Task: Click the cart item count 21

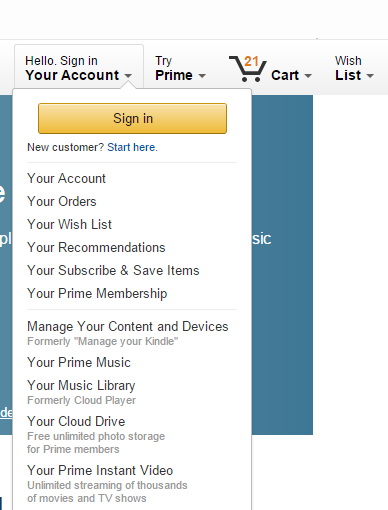Action: tap(251, 61)
